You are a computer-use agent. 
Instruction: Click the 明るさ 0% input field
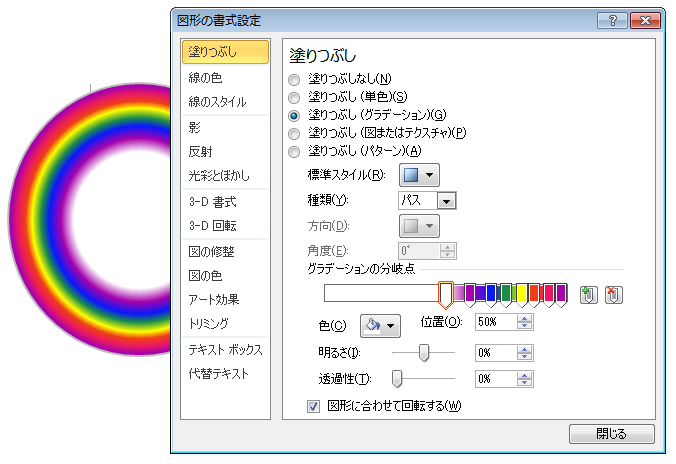496,353
